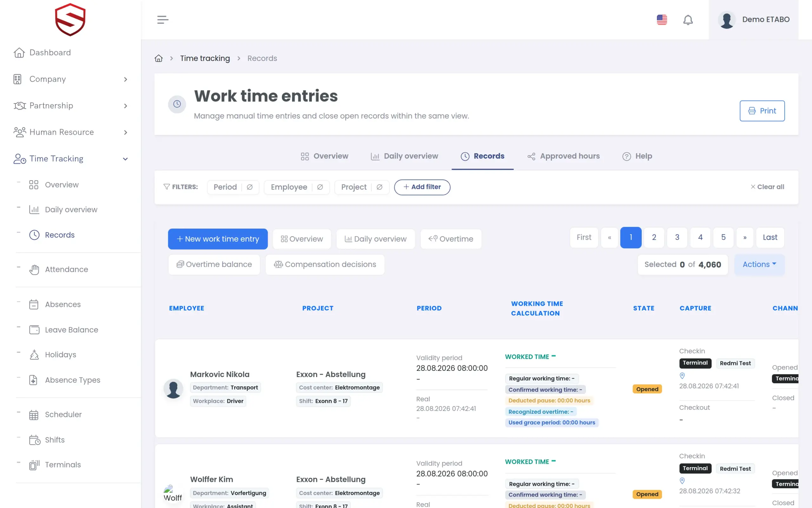This screenshot has height=508, width=812.
Task: Go to page 2
Action: (x=654, y=237)
